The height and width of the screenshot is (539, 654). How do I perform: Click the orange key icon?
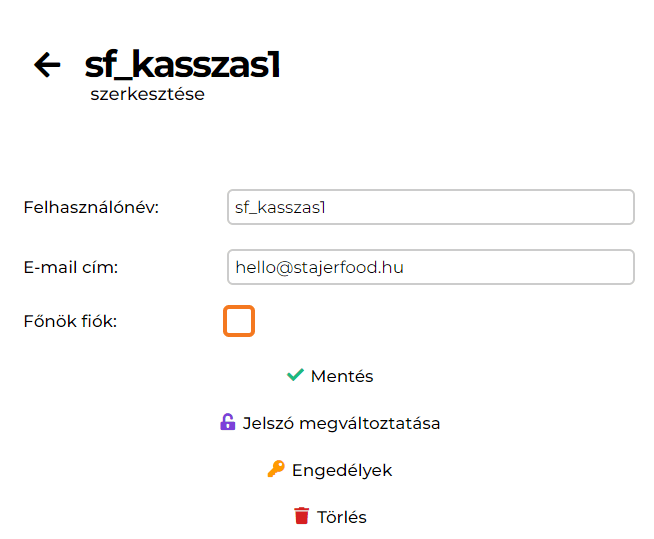(276, 469)
